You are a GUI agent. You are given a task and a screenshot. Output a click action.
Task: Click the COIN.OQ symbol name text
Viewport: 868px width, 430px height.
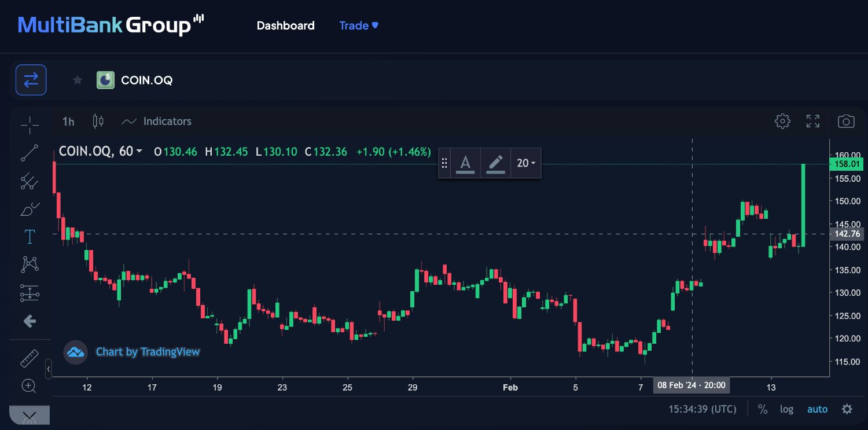(x=146, y=80)
